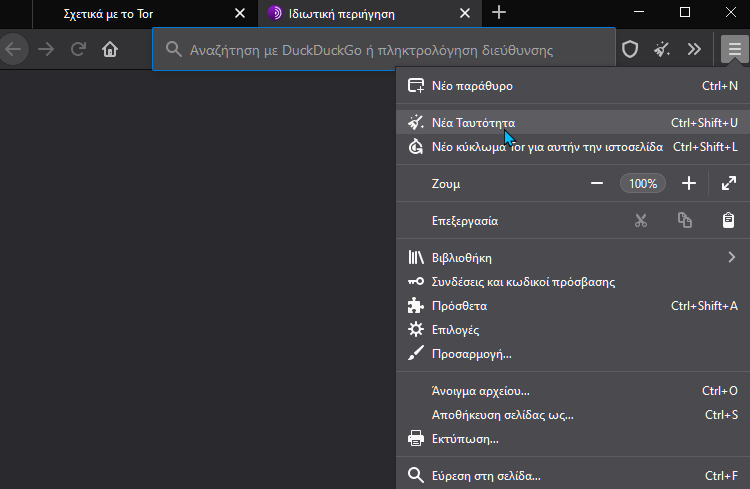
Task: Click the Copy icon in Επεξεργασία row
Action: 684,220
